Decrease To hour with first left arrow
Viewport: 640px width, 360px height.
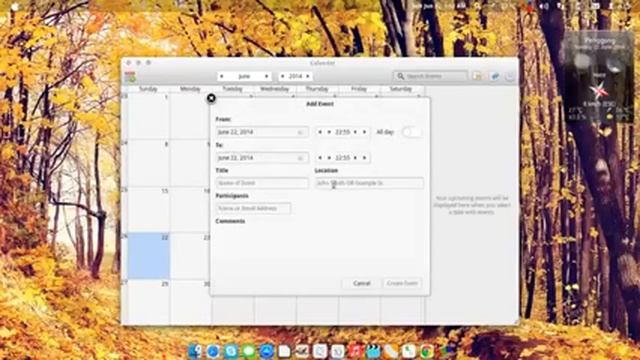320,158
